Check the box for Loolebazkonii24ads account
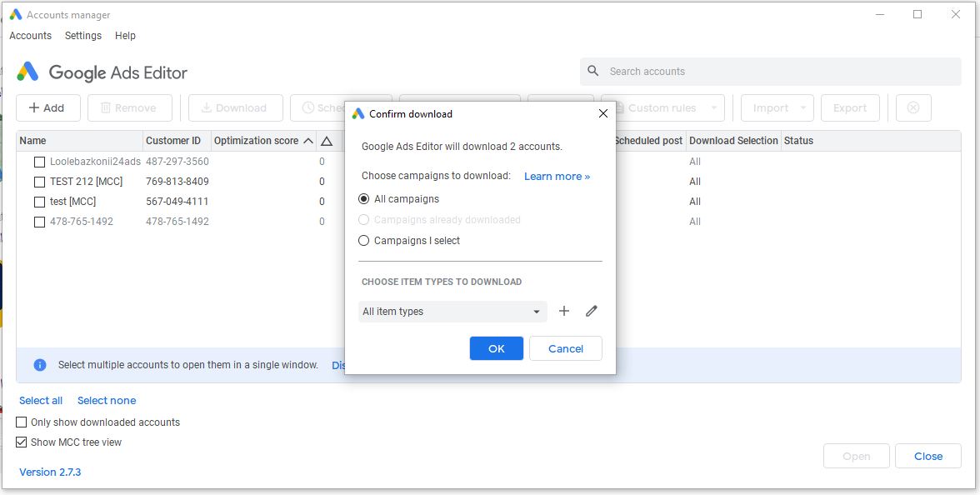 coord(39,162)
